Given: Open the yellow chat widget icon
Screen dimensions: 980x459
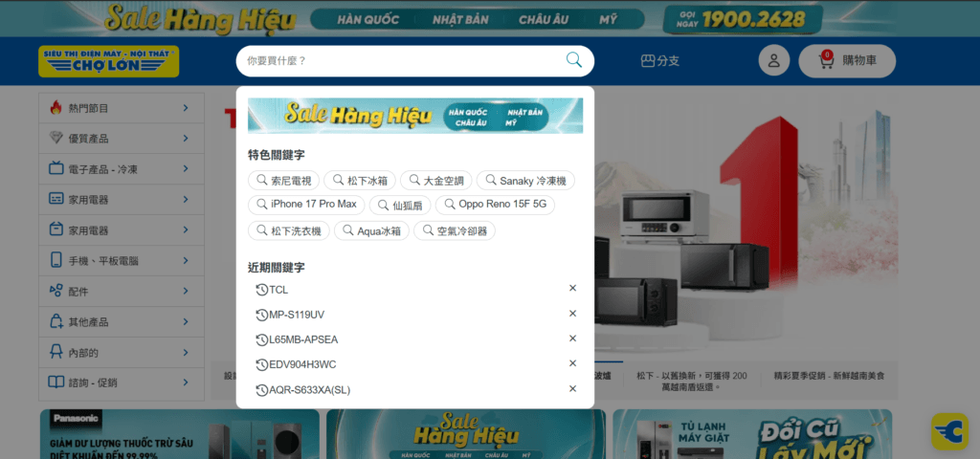Looking at the screenshot, I should tap(950, 431).
